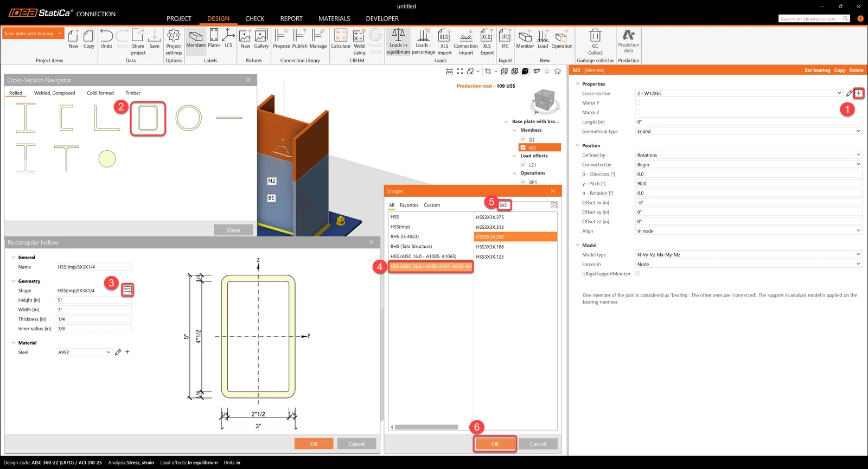Screen dimensions: 868x469
Task: Select HSS3X3X.375 in shape list
Action: coord(515,217)
